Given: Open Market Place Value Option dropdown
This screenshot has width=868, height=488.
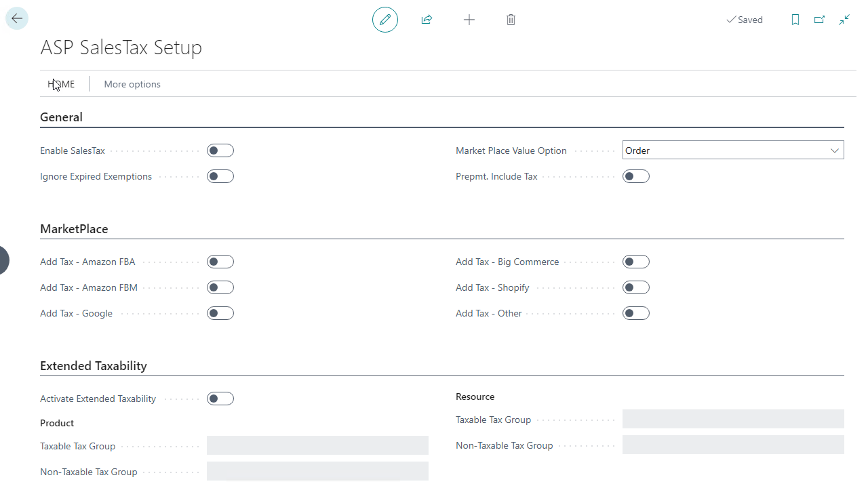Looking at the screenshot, I should coord(732,150).
